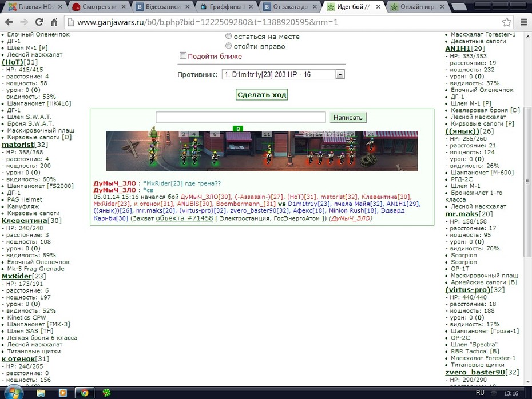Click the Chrome taskbar icon
The height and width of the screenshot is (399, 532).
pyautogui.click(x=85, y=393)
